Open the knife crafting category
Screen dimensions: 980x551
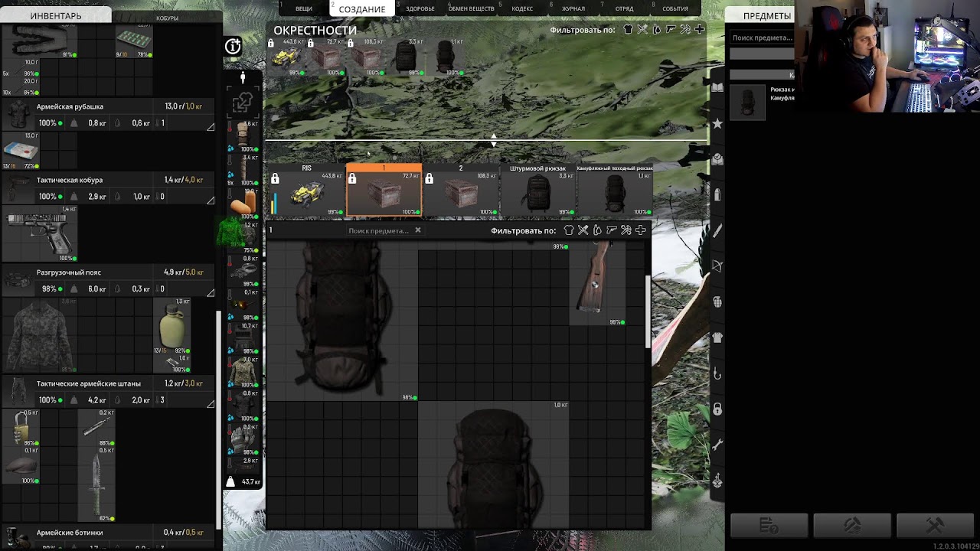point(717,230)
